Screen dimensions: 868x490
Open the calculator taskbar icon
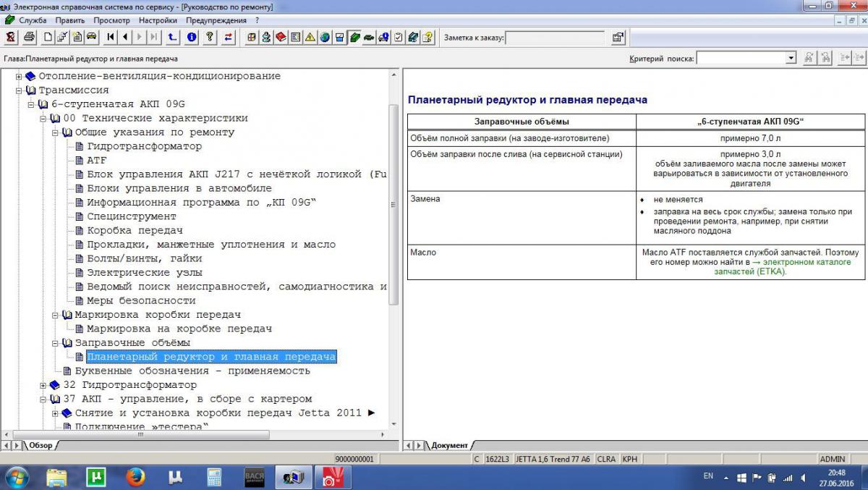pos(214,477)
